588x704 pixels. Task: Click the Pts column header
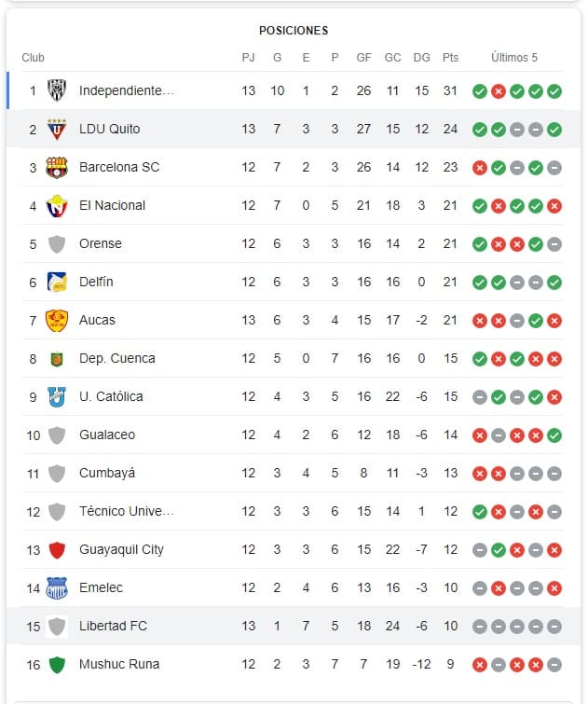tap(451, 58)
